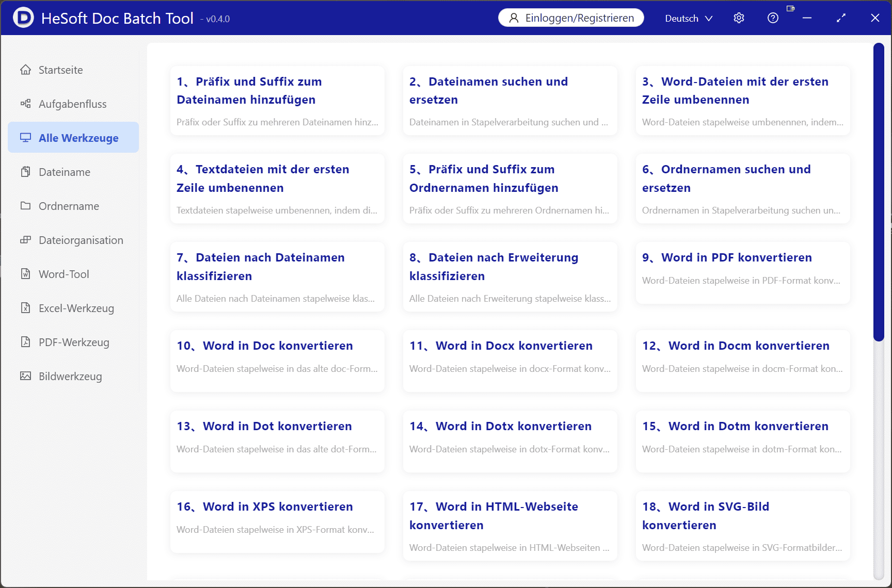The image size is (892, 588).
Task: Open tool 2 Dateinamen suchen und ersetzen
Action: [x=510, y=101]
